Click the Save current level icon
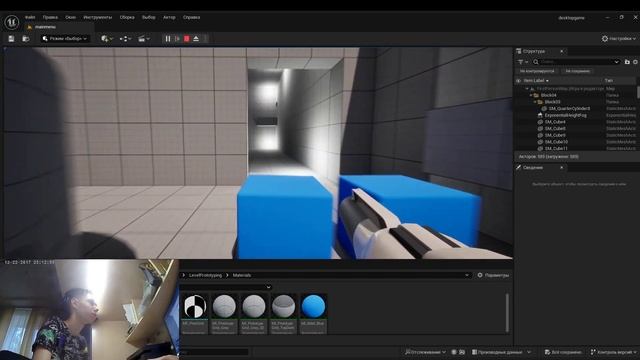The width and height of the screenshot is (640, 360). coord(11,39)
